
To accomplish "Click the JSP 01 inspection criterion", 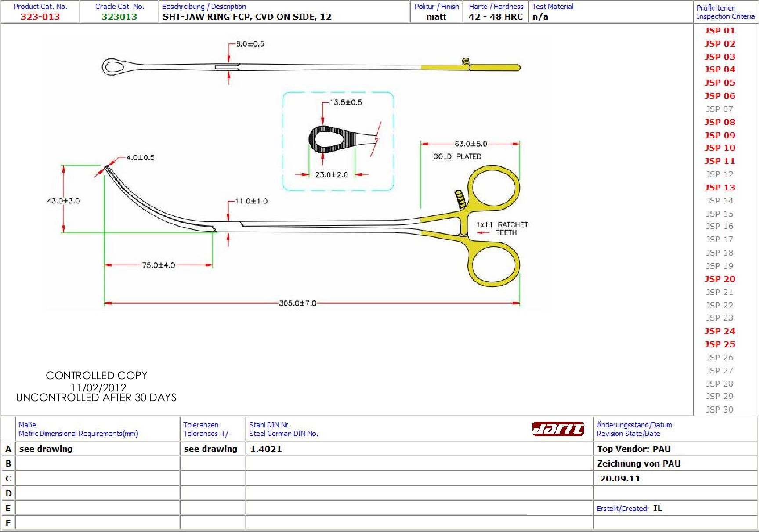I will pos(720,31).
